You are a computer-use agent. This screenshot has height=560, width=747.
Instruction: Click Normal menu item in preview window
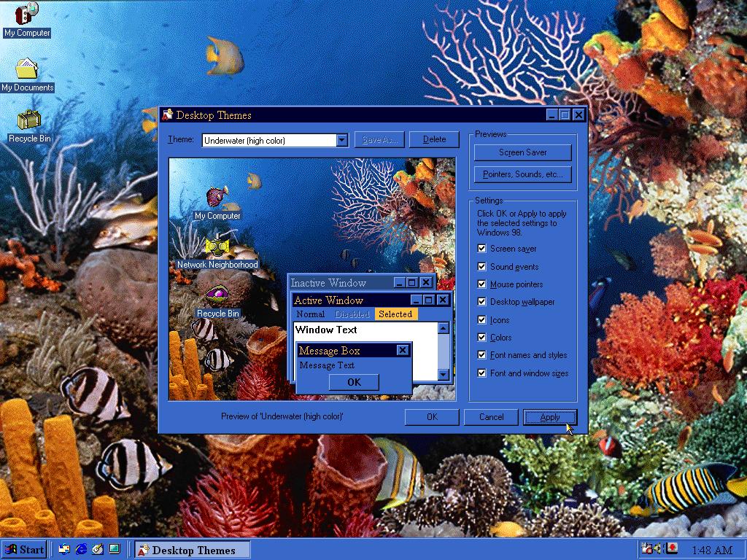click(x=310, y=314)
